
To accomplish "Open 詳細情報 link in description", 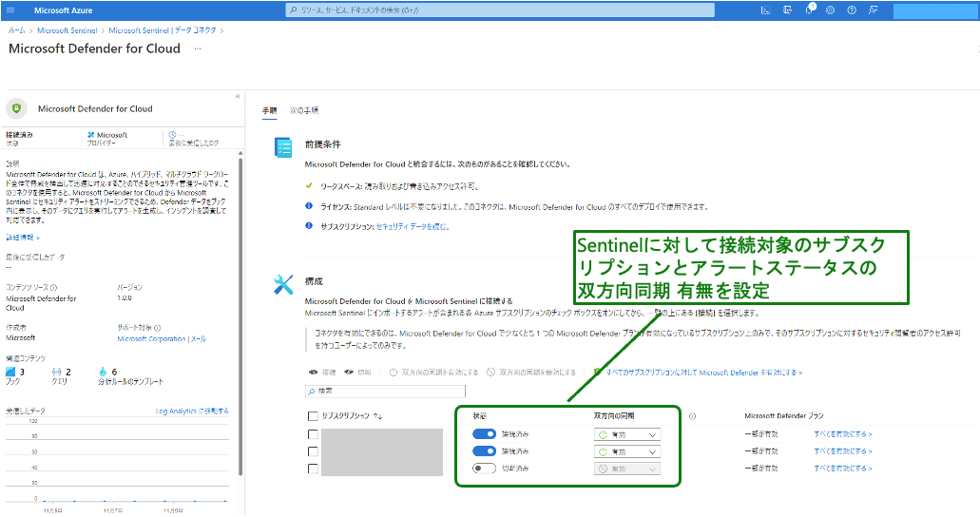I will pos(23,238).
